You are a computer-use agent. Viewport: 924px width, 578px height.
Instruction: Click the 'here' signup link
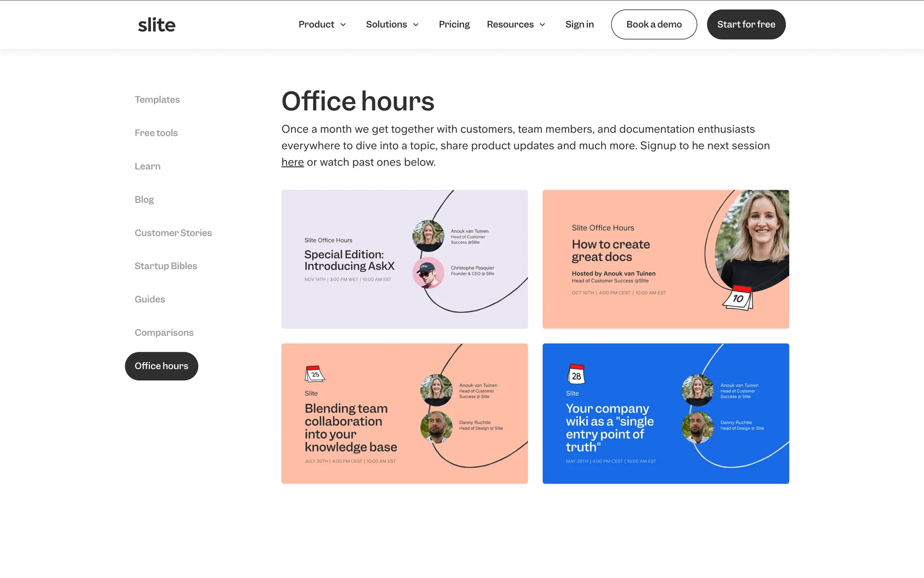[x=292, y=162]
